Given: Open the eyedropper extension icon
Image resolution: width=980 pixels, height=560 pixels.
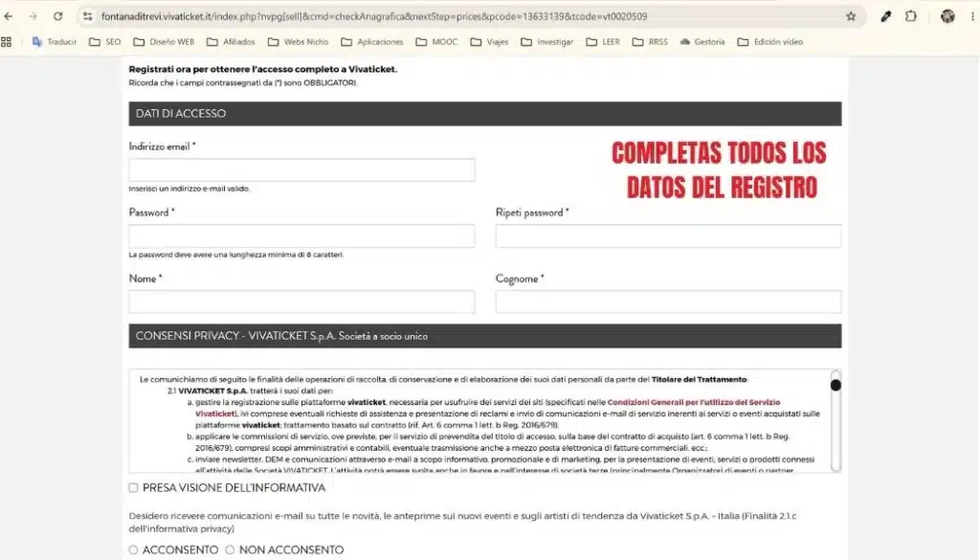Looking at the screenshot, I should click(885, 16).
